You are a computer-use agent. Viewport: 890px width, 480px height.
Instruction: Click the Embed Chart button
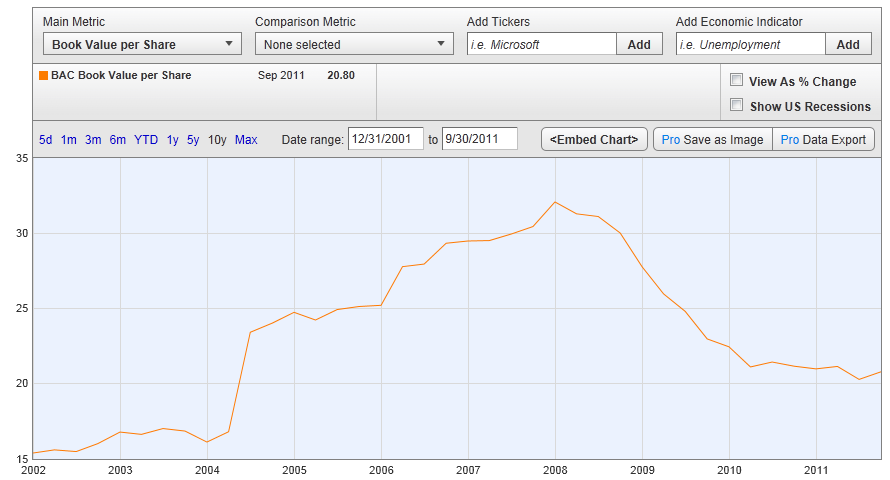point(594,140)
